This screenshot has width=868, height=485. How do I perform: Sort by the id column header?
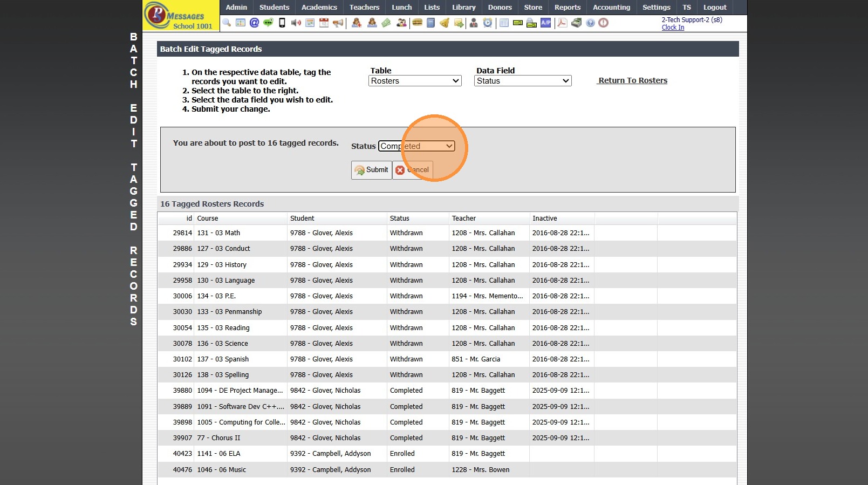coord(176,218)
